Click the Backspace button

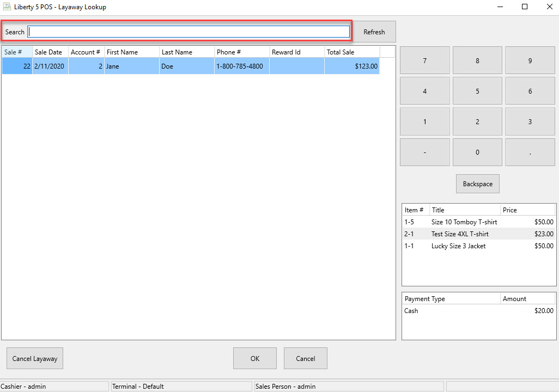[x=478, y=184]
